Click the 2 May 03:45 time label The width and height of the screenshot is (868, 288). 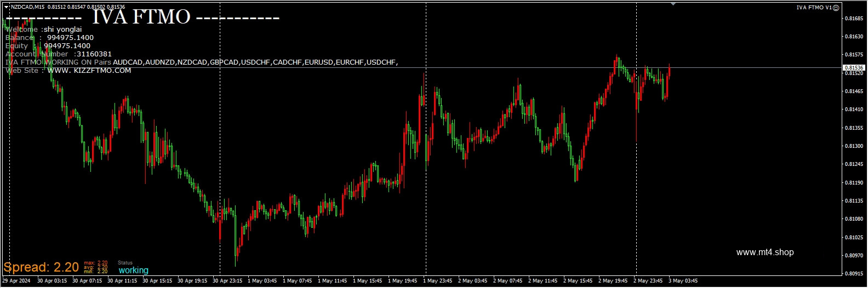473,281
